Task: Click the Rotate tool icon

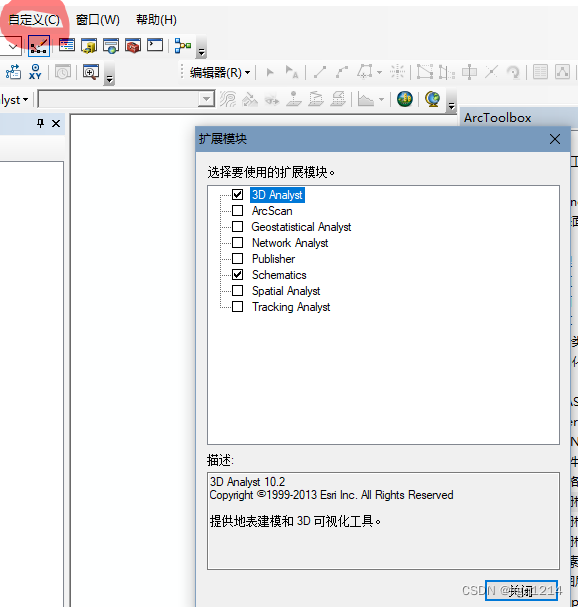Action: pos(513,72)
